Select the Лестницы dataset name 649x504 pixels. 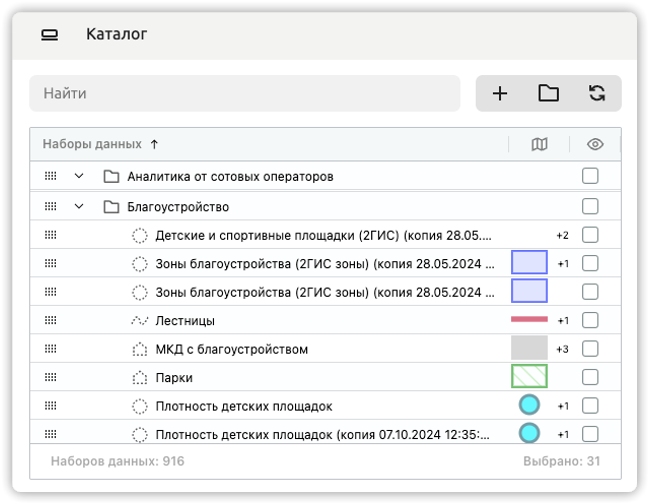point(185,321)
